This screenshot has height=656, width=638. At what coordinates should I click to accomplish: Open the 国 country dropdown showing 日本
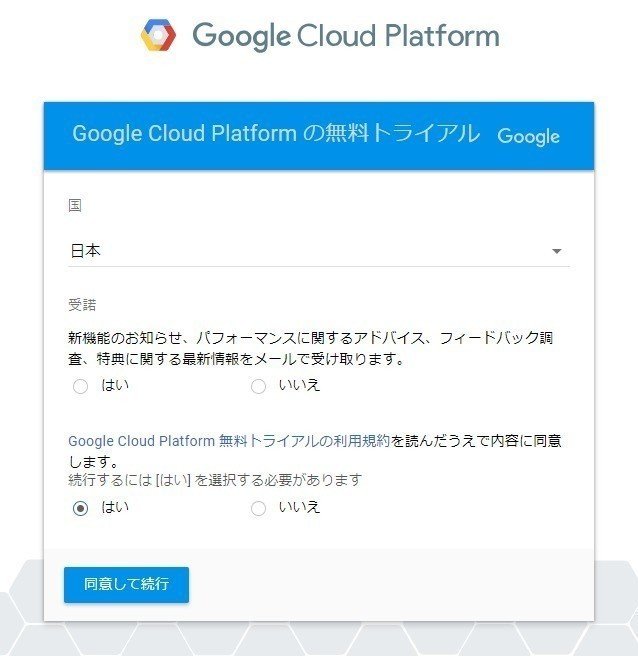tap(310, 251)
